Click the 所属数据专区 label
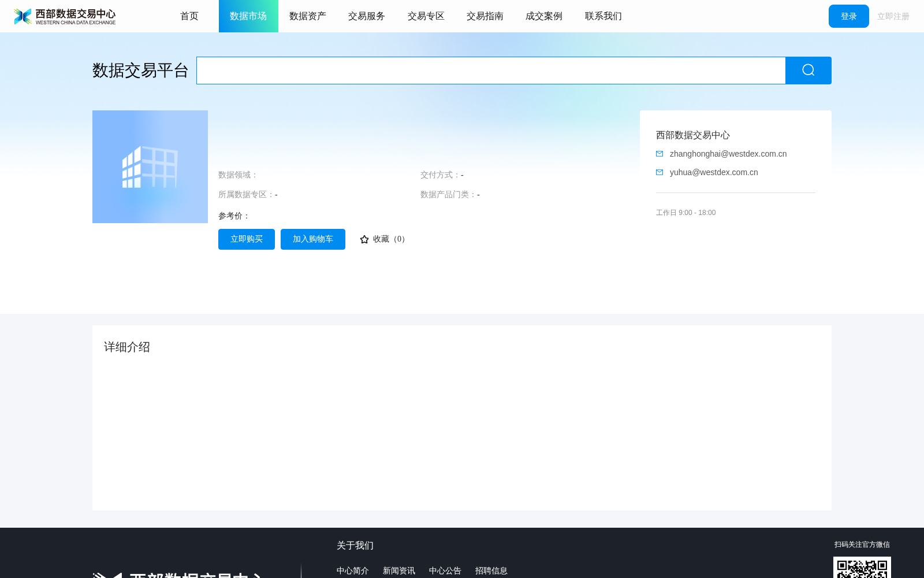Viewport: 924px width, 578px height. [246, 194]
